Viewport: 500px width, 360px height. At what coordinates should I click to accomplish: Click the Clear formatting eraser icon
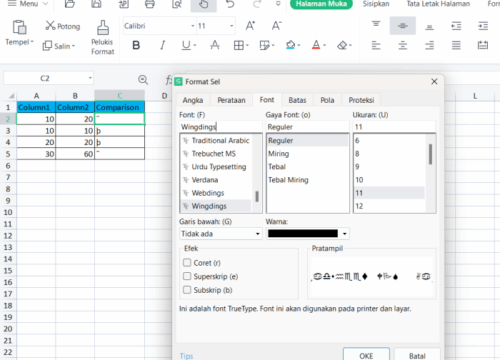(342, 45)
